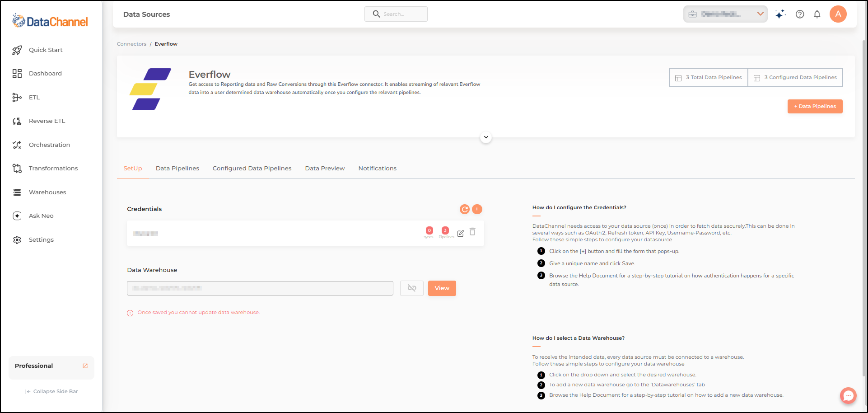Screen dimensions: 868x413
Task: Open the Ask Neo sparkle icon
Action: (17, 216)
